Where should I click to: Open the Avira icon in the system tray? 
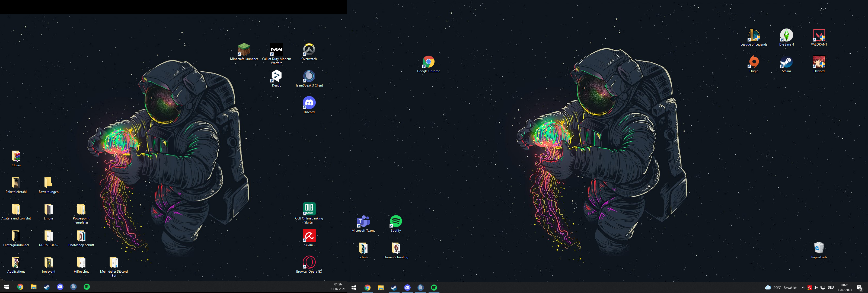pyautogui.click(x=809, y=288)
